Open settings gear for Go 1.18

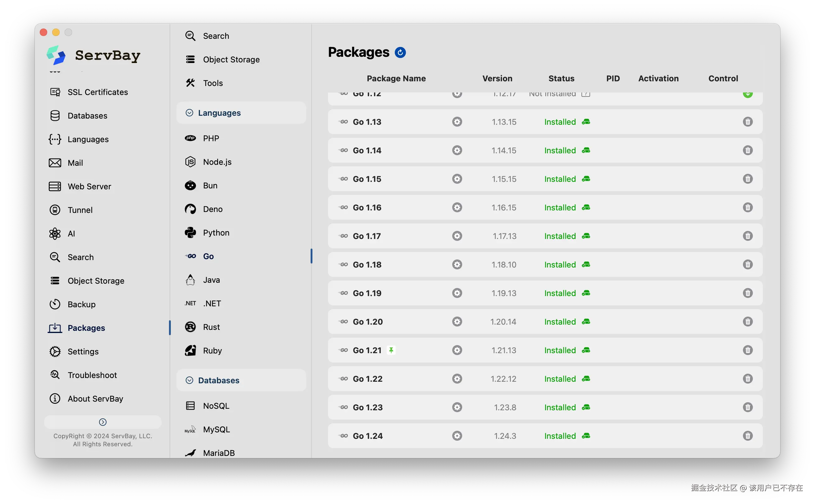point(457,264)
